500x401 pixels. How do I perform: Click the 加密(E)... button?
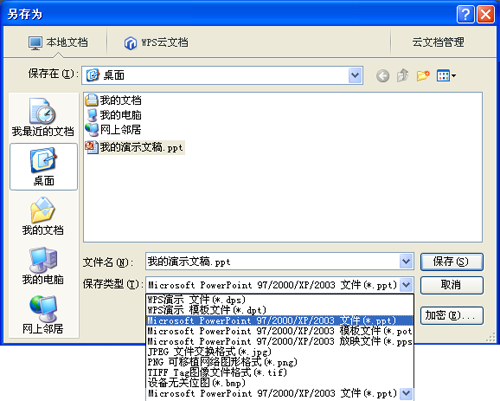pos(452,316)
